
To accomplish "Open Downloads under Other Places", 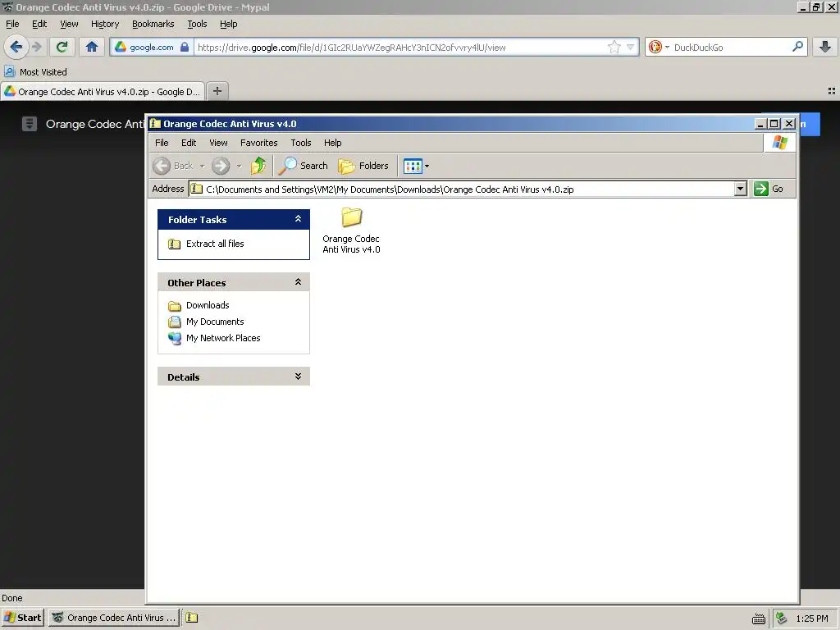I will 199,305.
